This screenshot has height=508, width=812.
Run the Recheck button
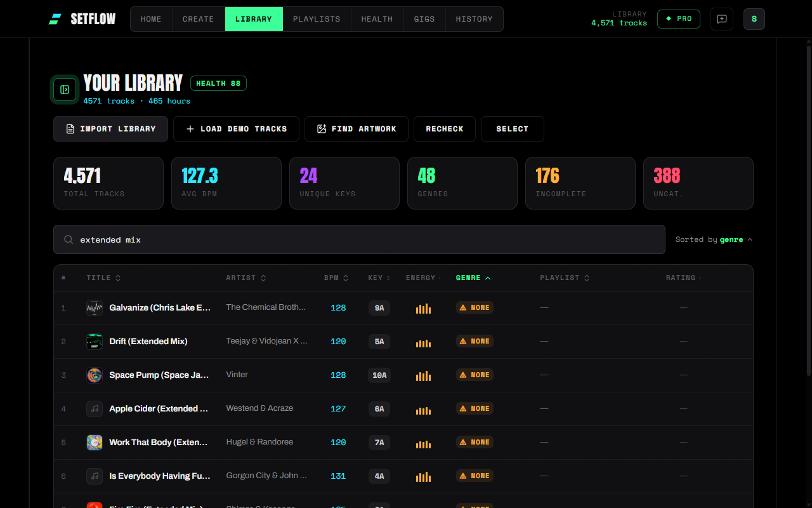click(x=445, y=129)
